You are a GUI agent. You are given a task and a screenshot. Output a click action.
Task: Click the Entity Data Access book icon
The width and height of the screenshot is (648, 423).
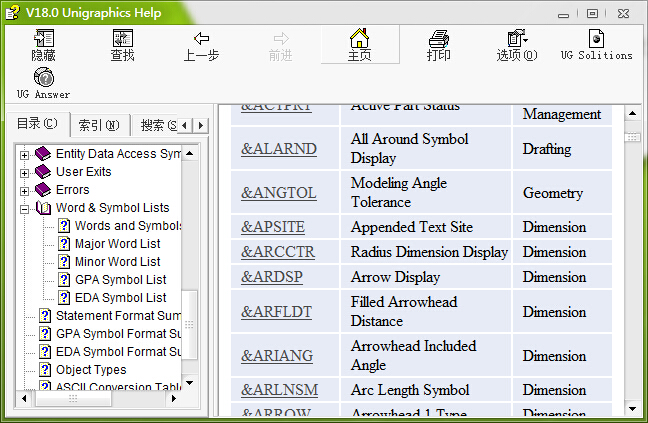[x=43, y=154]
